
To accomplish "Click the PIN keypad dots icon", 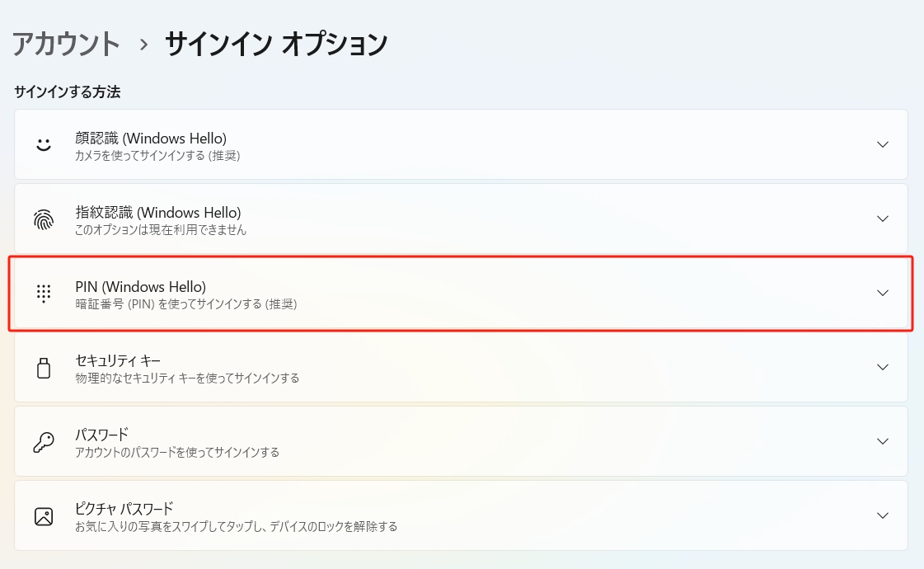I will tap(44, 293).
